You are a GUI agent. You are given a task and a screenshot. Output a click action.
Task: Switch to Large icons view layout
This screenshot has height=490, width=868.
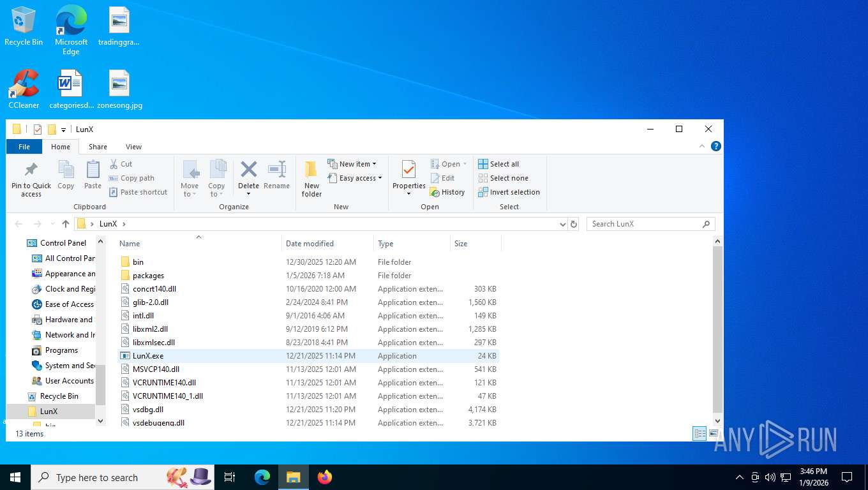(714, 433)
